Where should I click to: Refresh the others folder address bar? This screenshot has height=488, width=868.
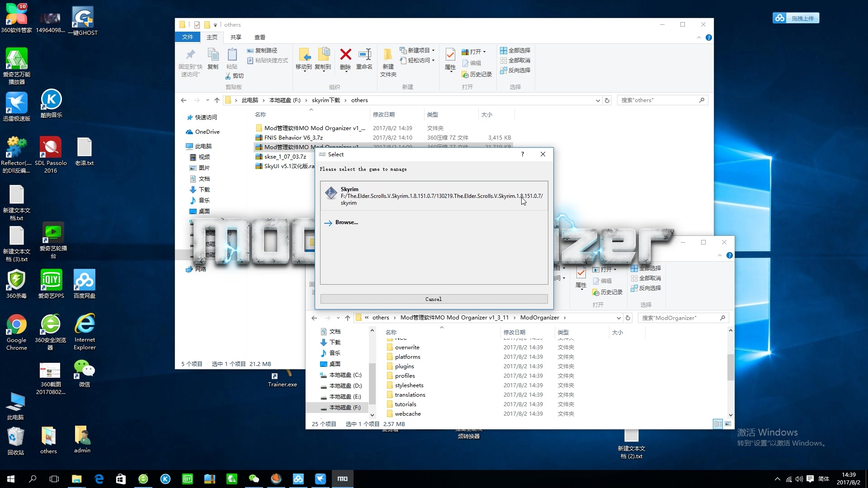607,100
